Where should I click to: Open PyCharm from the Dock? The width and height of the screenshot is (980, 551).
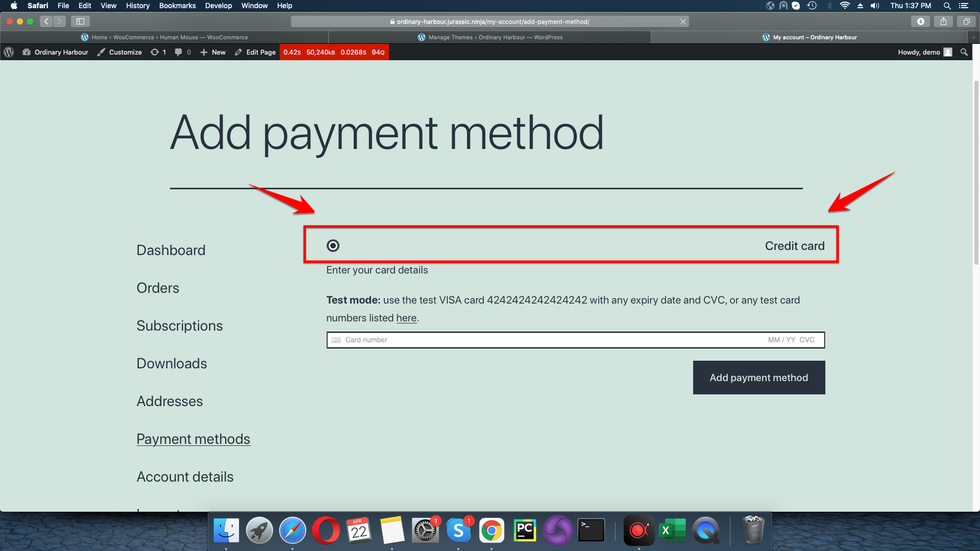tap(524, 530)
